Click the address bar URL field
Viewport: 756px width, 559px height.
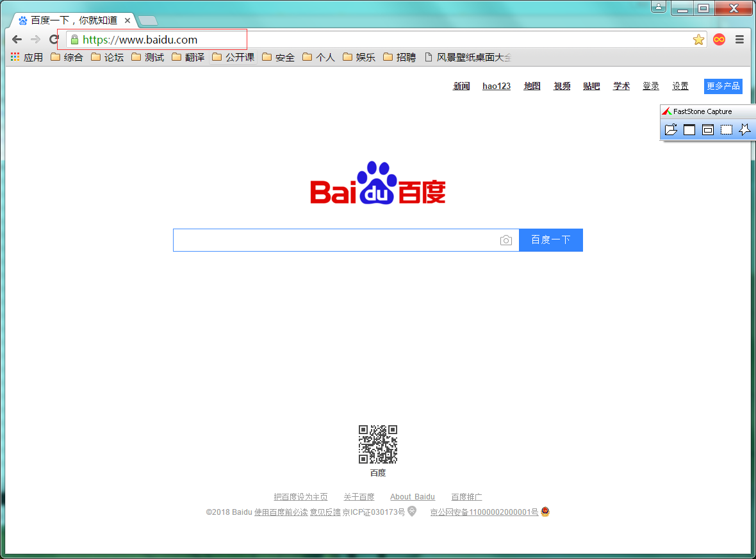[386, 40]
